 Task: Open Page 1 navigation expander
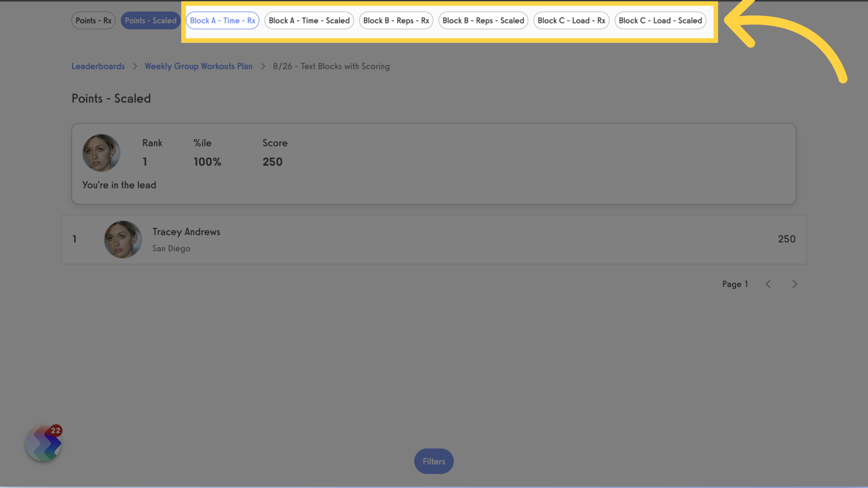(x=735, y=284)
